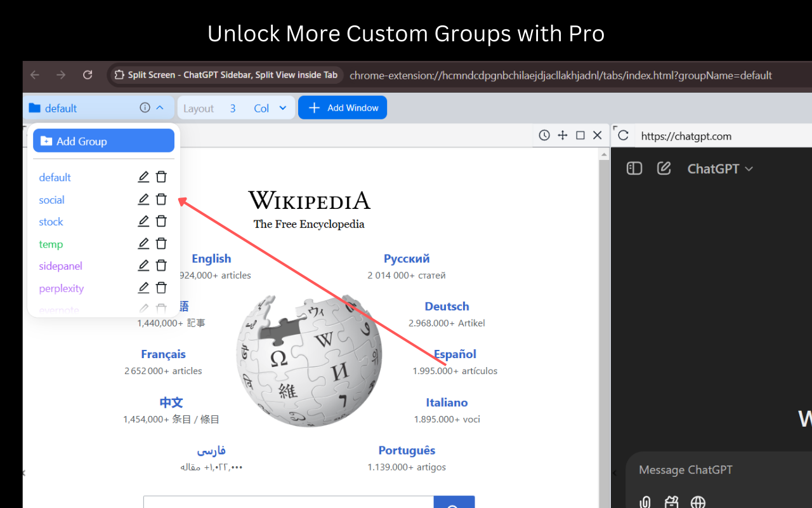The width and height of the screenshot is (812, 508).
Task: Edit the default group name
Action: (143, 177)
